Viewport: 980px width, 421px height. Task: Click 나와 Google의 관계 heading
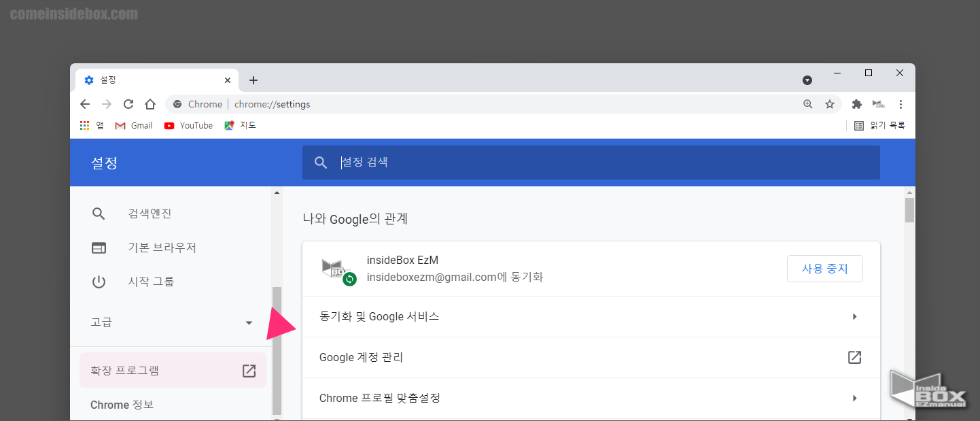coord(355,219)
